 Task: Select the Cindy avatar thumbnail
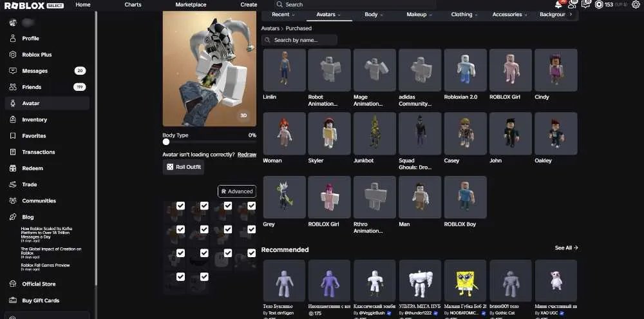(x=556, y=70)
